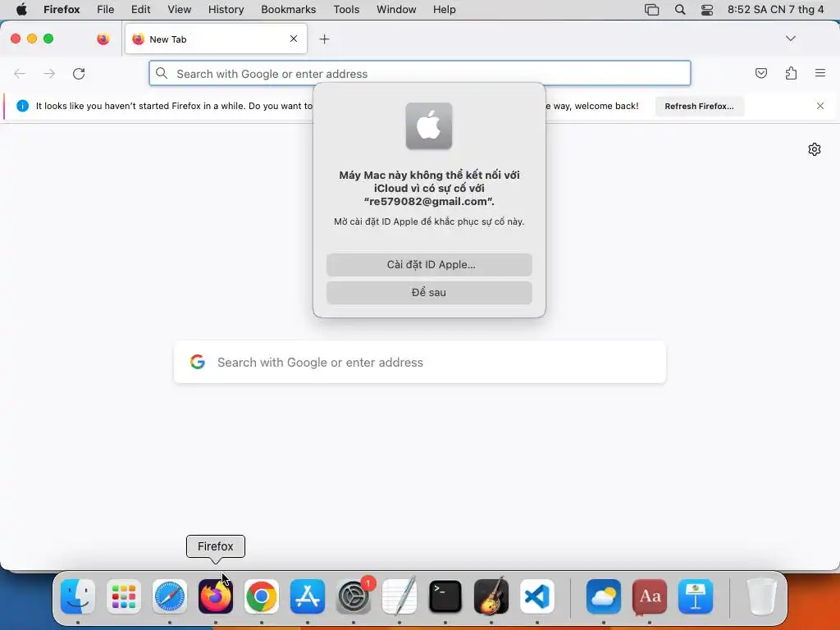Viewport: 840px width, 630px height.
Task: Open the Firefox app menu in menu bar
Action: (62, 10)
